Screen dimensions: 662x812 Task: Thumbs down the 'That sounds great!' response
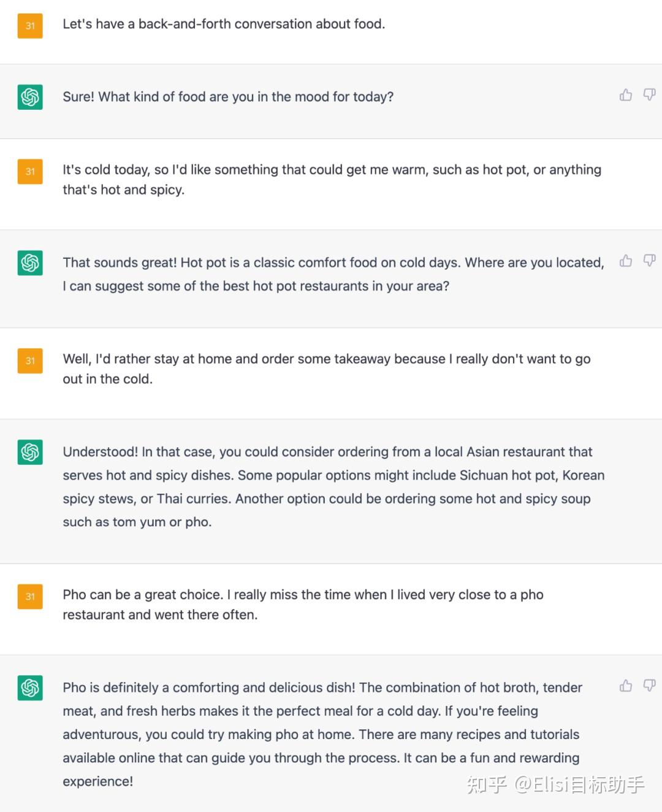649,261
